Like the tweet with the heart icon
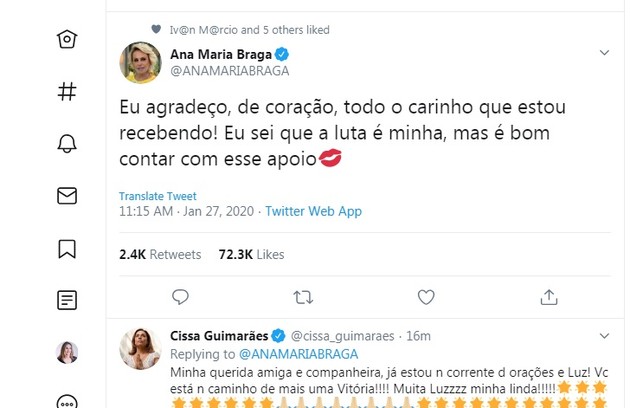 pyautogui.click(x=425, y=296)
